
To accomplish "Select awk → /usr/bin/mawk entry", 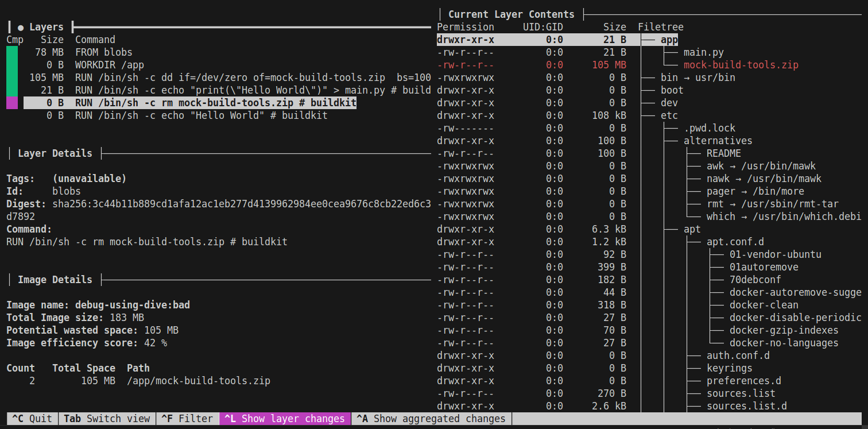I will tap(761, 166).
